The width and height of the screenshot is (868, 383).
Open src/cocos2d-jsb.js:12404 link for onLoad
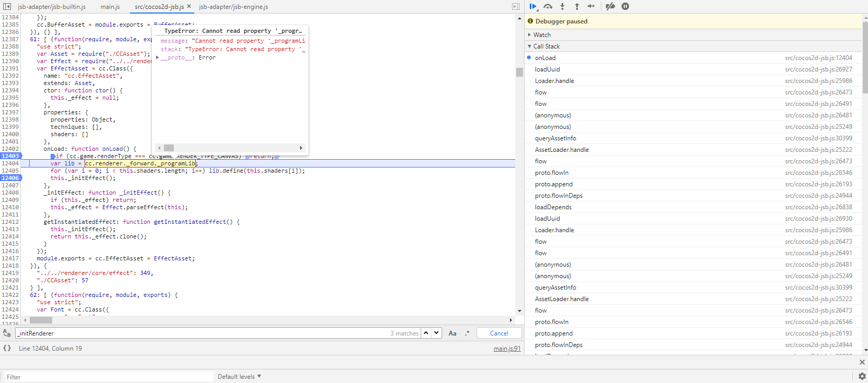(818, 58)
